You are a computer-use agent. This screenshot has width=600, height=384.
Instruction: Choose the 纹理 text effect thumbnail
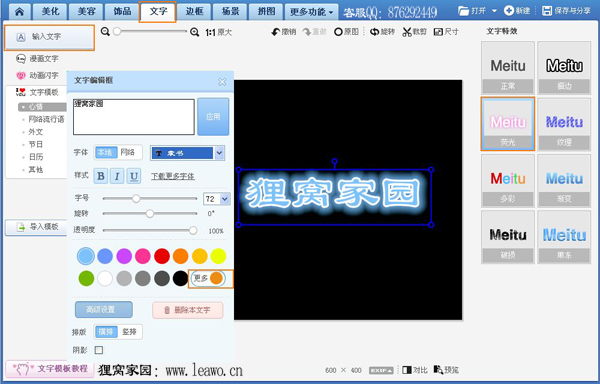tap(564, 124)
